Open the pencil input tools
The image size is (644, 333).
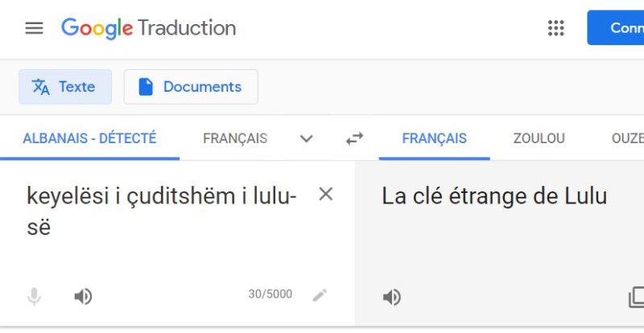(320, 295)
